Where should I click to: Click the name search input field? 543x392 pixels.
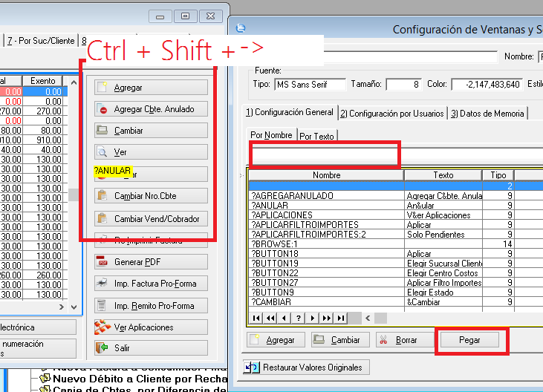[x=325, y=155]
